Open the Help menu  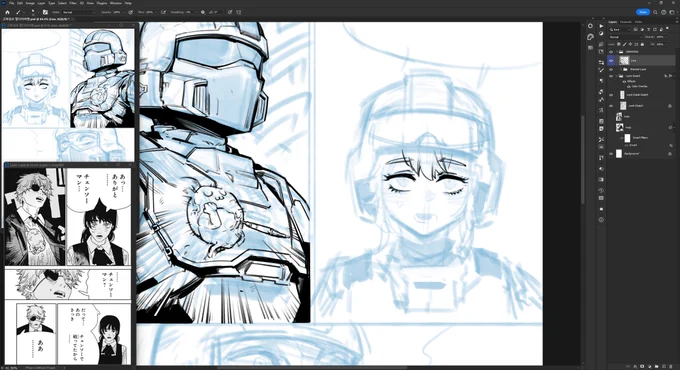pyautogui.click(x=128, y=3)
